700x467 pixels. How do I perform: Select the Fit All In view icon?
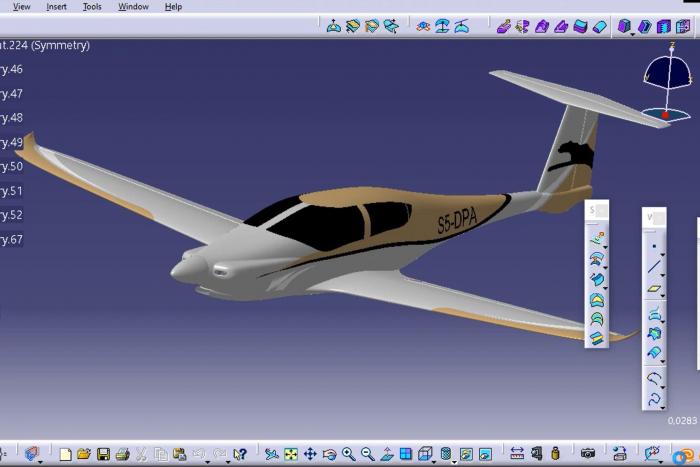pos(291,454)
